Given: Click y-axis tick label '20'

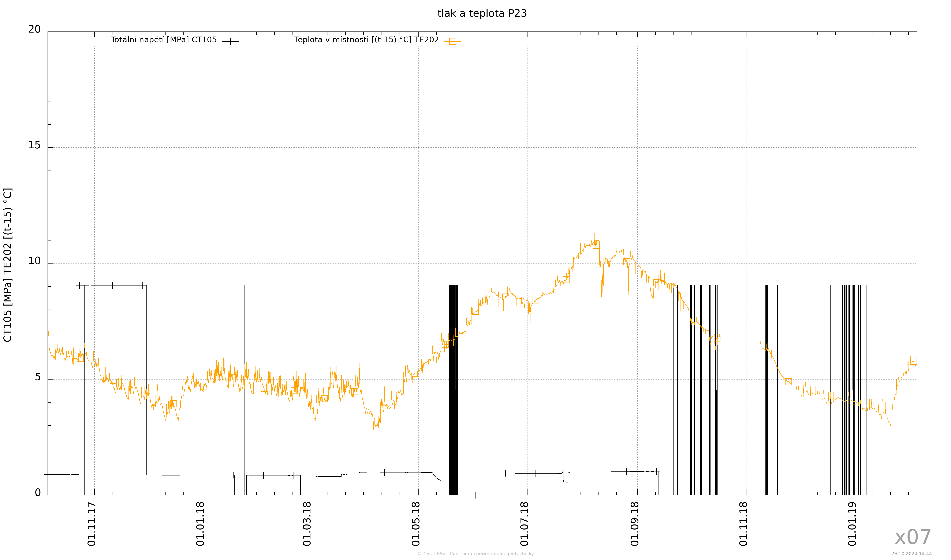Looking at the screenshot, I should click(x=34, y=29).
